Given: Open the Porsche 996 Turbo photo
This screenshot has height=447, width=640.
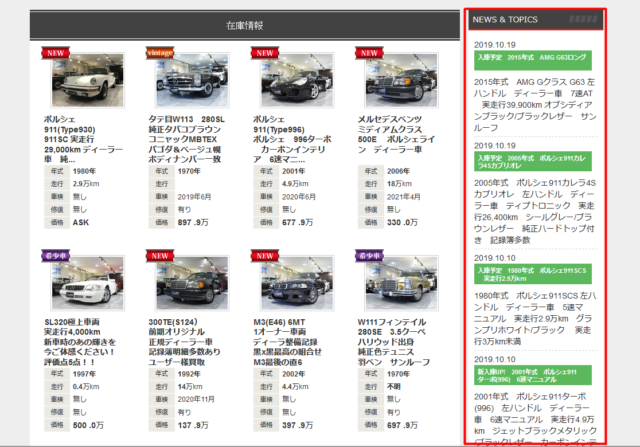Looking at the screenshot, I should pos(297,80).
